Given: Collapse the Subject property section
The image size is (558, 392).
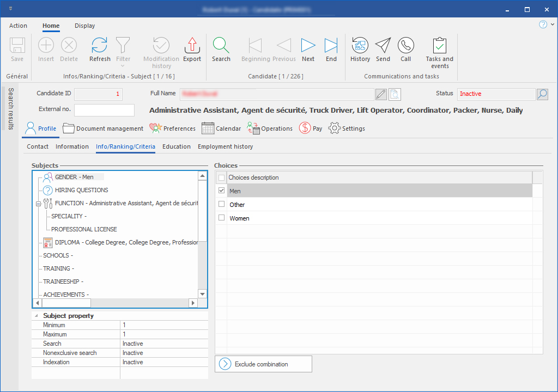Looking at the screenshot, I should 37,316.
